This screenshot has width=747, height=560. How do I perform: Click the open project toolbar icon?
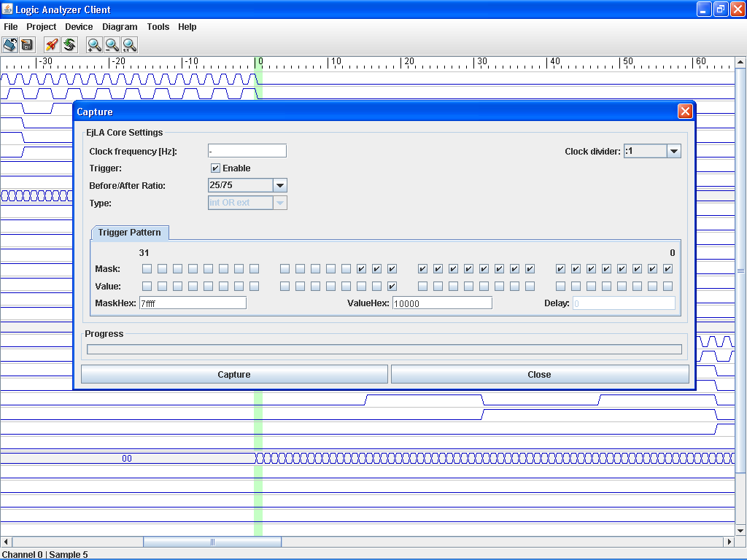click(x=9, y=45)
